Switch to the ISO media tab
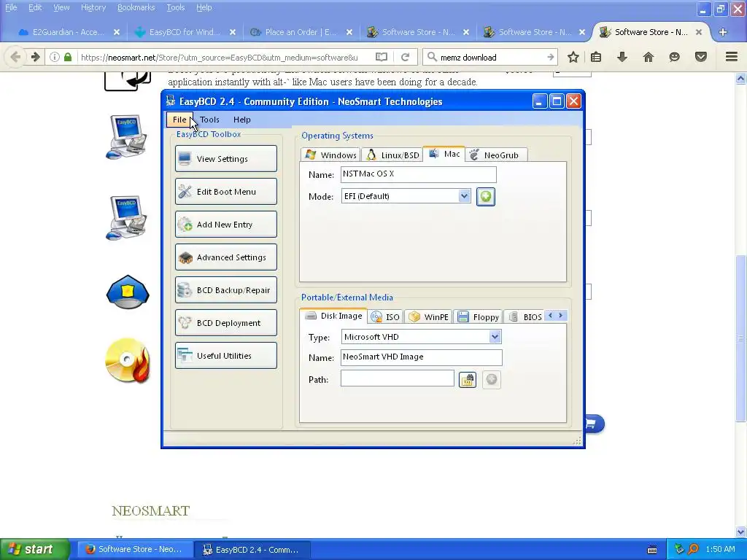The height and width of the screenshot is (560, 747). pyautogui.click(x=385, y=317)
